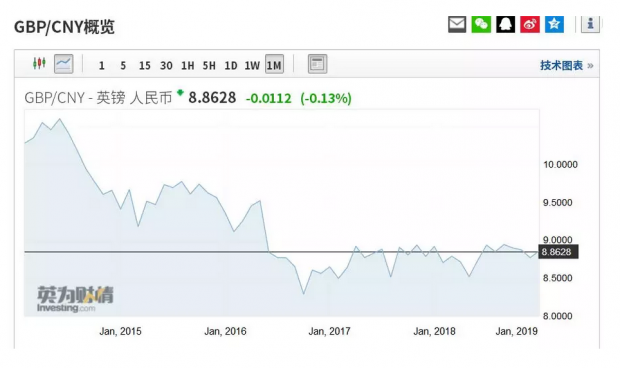The width and height of the screenshot is (620, 368).
Task: Click the (-0.13%) percent change
Action: tap(326, 98)
